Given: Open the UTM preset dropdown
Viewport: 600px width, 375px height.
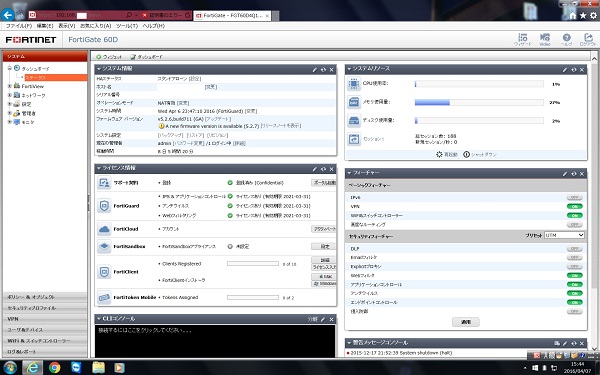Looking at the screenshot, I should click(564, 235).
